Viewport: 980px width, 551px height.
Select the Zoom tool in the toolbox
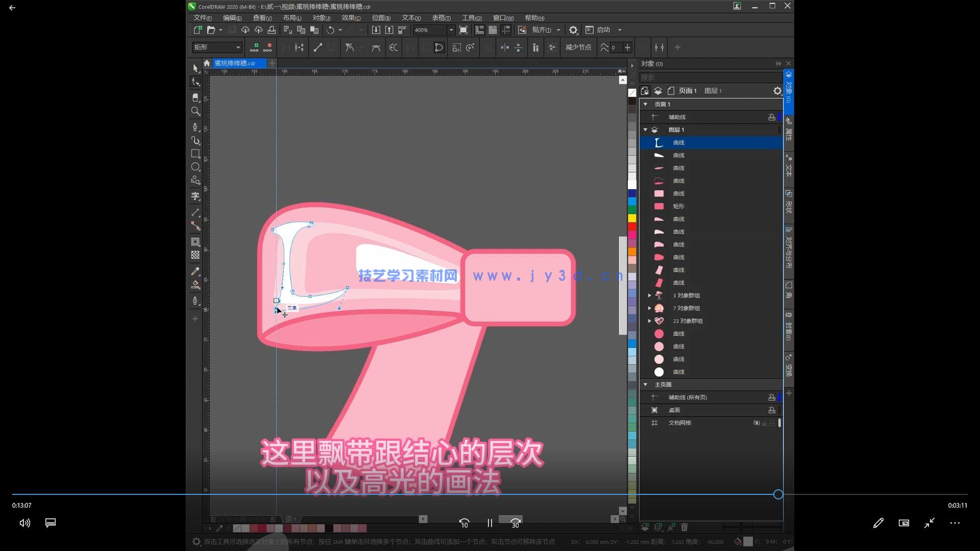coord(195,111)
